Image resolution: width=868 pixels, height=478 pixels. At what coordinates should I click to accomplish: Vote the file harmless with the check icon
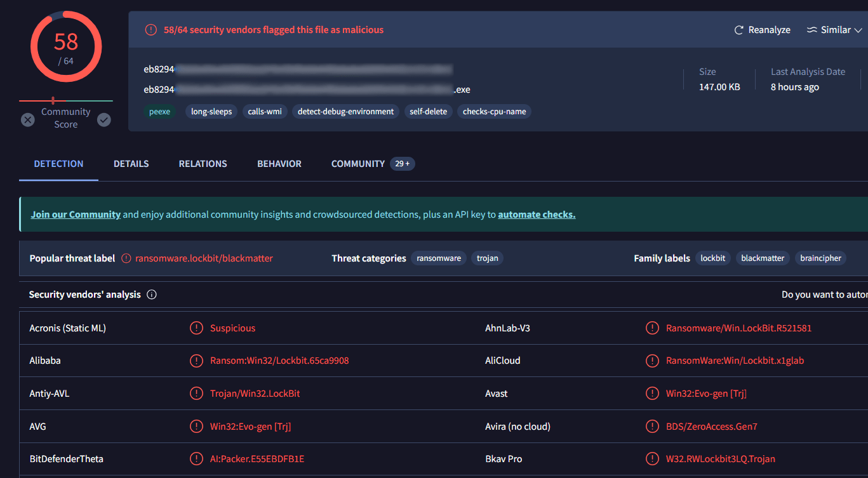coord(103,119)
